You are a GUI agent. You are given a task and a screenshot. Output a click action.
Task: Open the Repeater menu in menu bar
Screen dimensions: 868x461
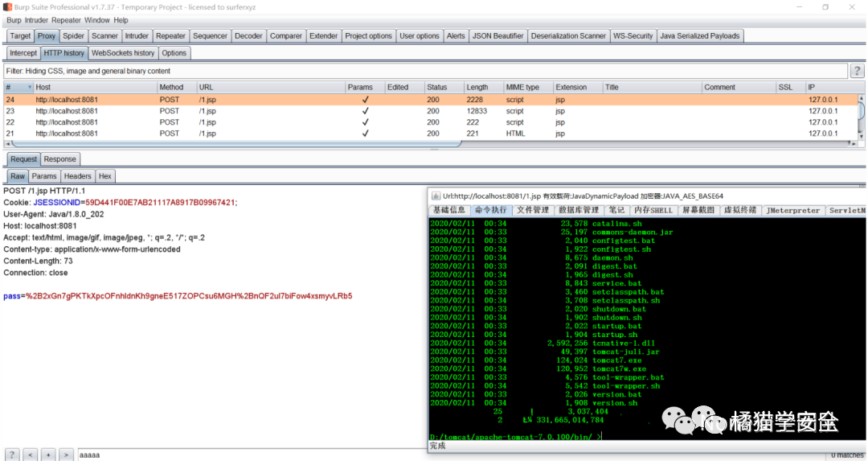tap(67, 20)
